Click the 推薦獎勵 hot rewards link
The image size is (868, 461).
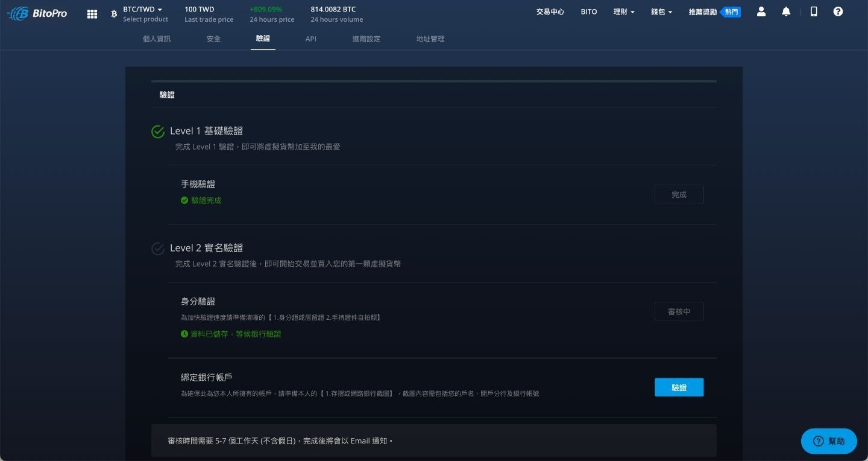pos(702,11)
